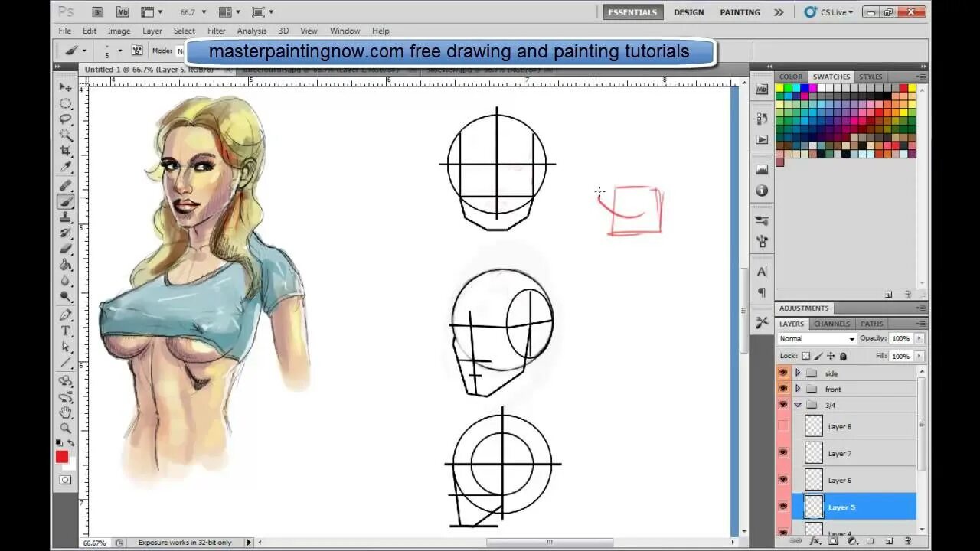Collapse the 3/4 layer group
This screenshot has height=551, width=980.
798,405
